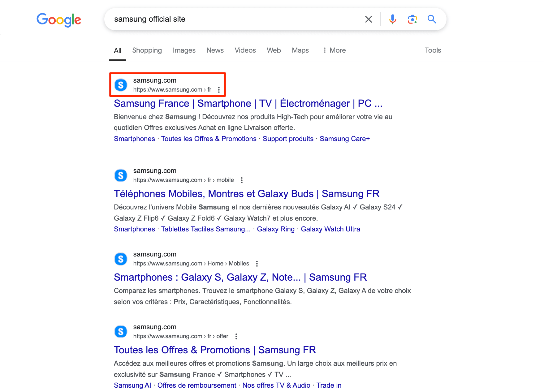This screenshot has height=392, width=544.
Task: Open the Tools options
Action: click(x=433, y=50)
